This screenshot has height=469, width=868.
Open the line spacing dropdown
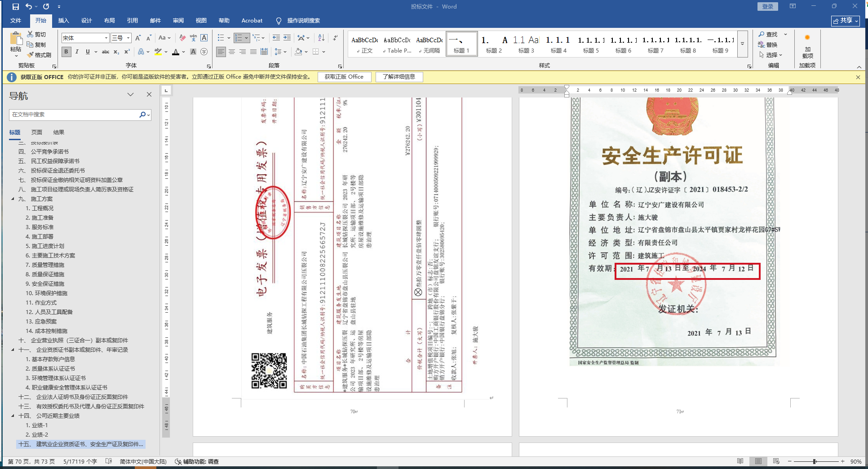[281, 52]
